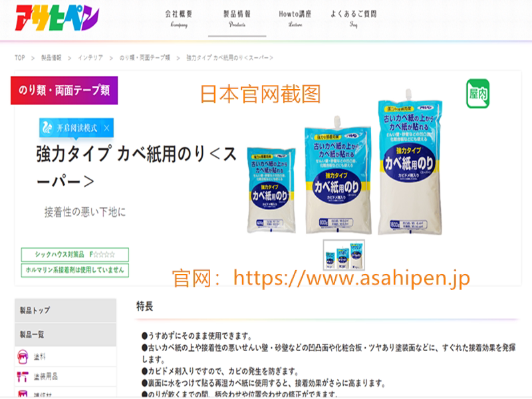Click the シックハウス対策品 F☆☆☆☆ badge
This screenshot has width=532, height=399.
point(75,255)
